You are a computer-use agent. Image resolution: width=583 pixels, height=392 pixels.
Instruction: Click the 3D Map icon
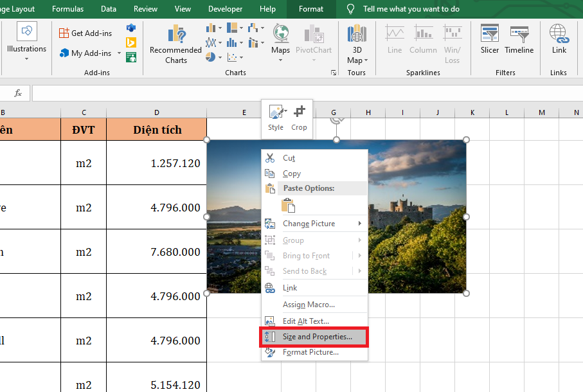pos(357,44)
